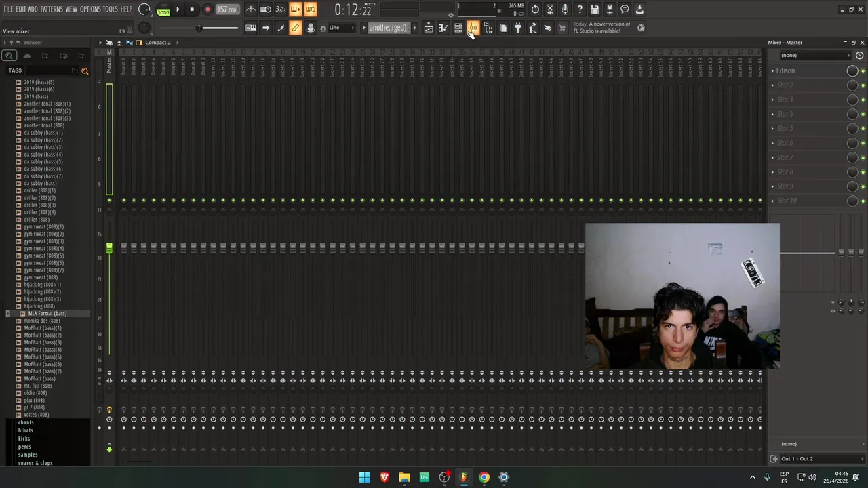Toggle Slot 10 enable green light
This screenshot has width=868, height=488.
tap(863, 201)
